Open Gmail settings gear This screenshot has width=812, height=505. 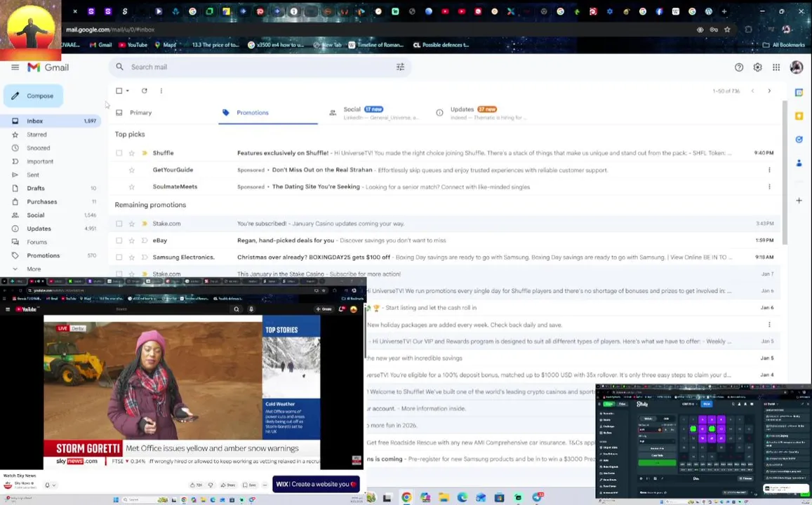[x=758, y=67]
